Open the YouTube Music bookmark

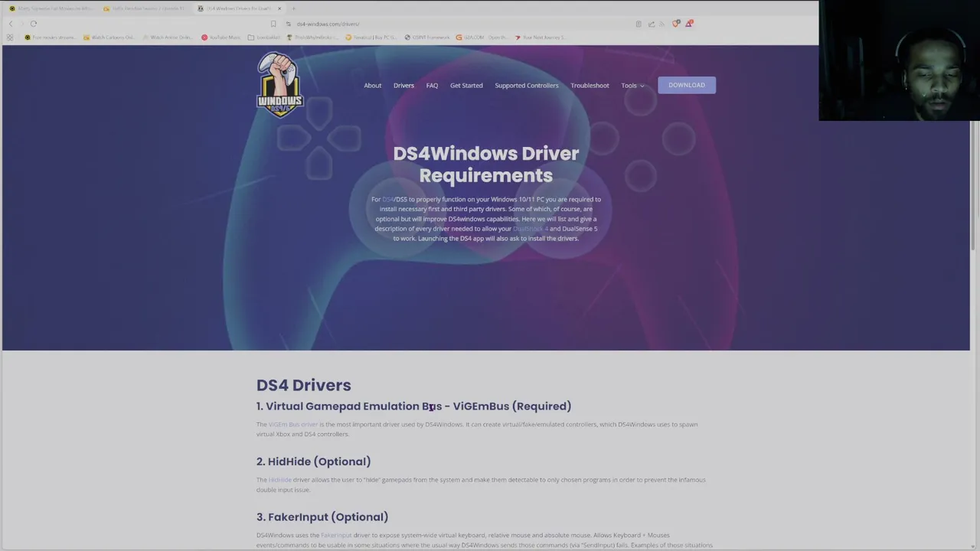point(220,37)
